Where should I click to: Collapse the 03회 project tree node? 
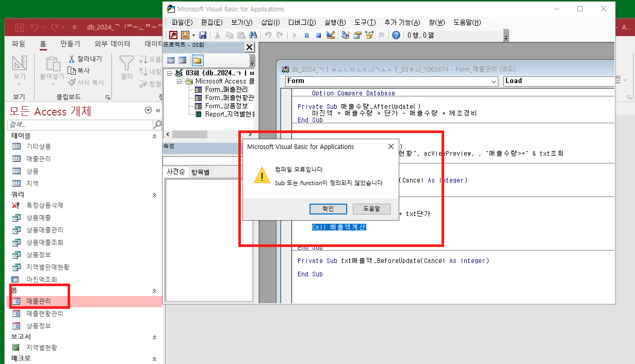(170, 73)
